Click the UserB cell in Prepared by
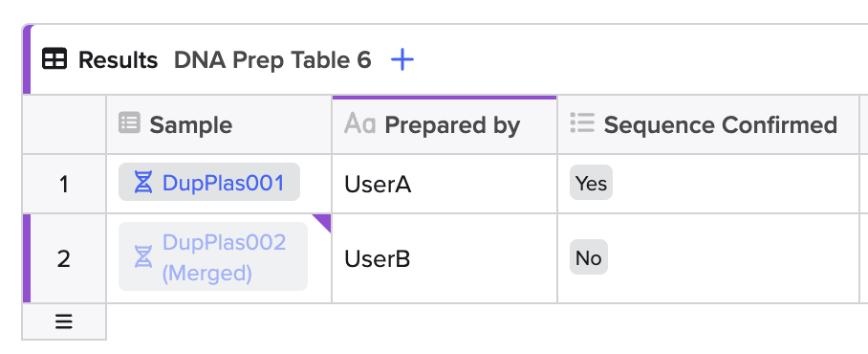Viewport: 868px width, 354px height. tap(445, 258)
